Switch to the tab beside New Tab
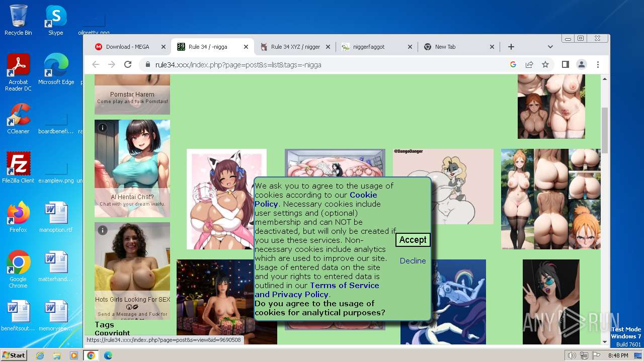The height and width of the screenshot is (362, 644). coord(376,47)
